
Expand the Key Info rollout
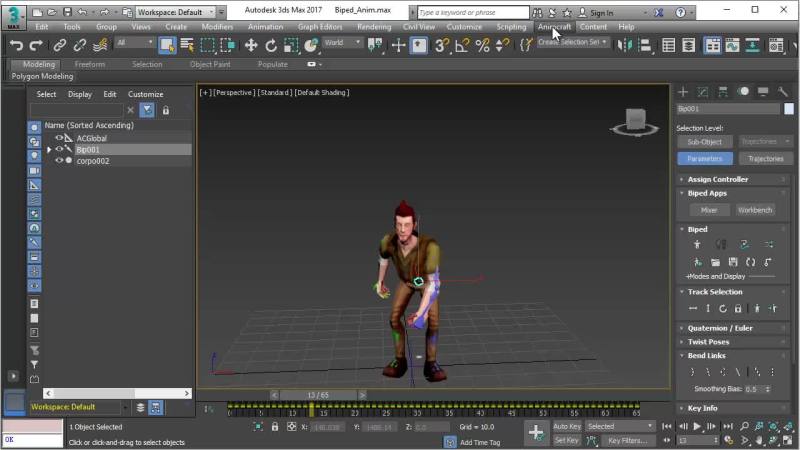[702, 408]
